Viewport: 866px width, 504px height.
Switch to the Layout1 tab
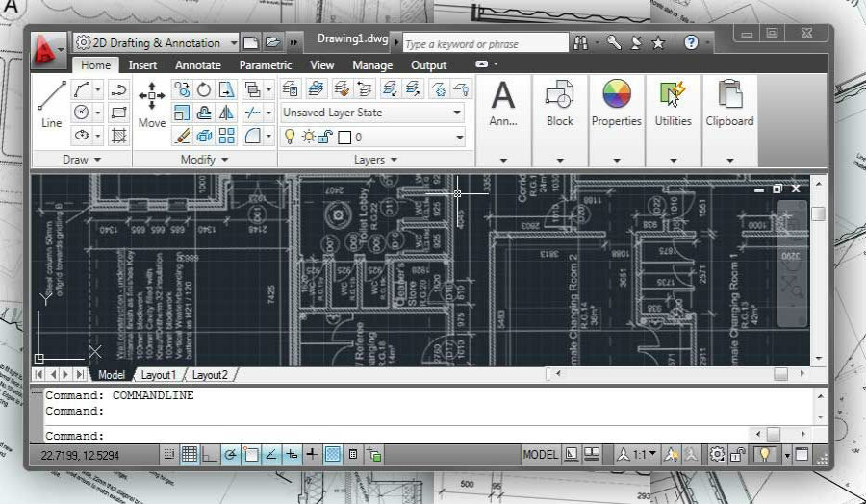(x=158, y=375)
